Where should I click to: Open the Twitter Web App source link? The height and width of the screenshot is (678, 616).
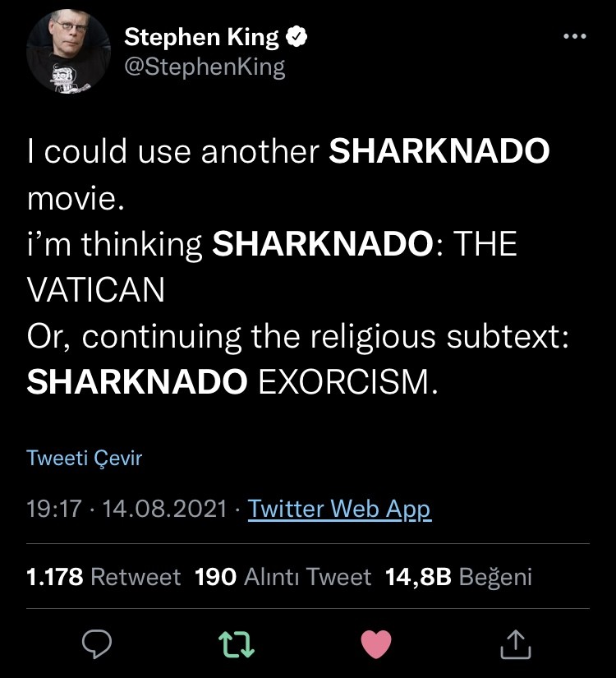339,509
